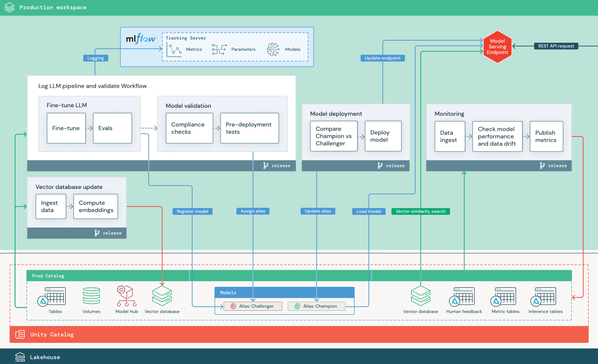
Task: Toggle the Alias: Champion chip
Action: [x=316, y=306]
